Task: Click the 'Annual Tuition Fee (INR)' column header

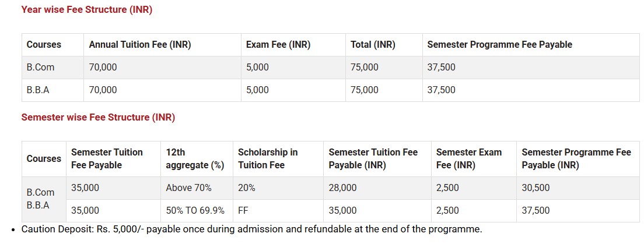Action: point(140,45)
